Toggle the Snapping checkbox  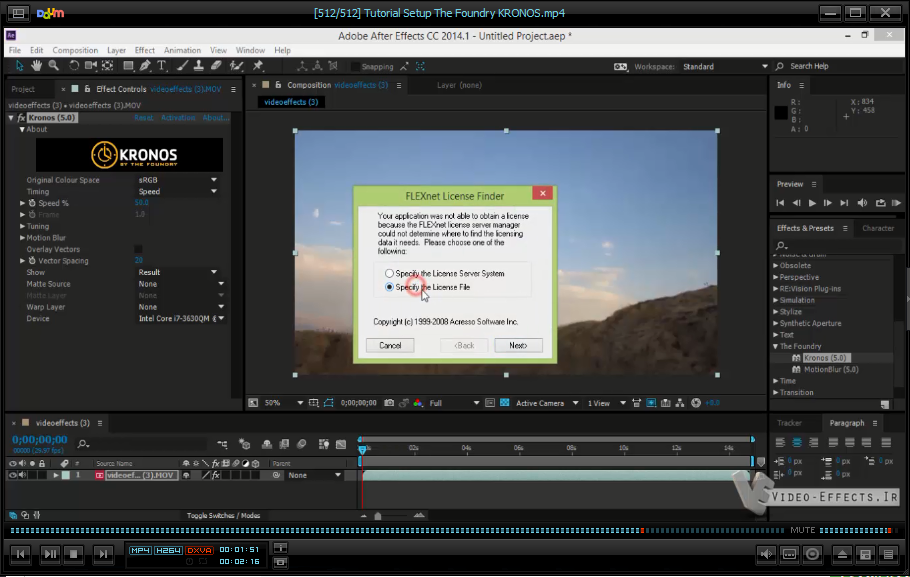tap(355, 67)
